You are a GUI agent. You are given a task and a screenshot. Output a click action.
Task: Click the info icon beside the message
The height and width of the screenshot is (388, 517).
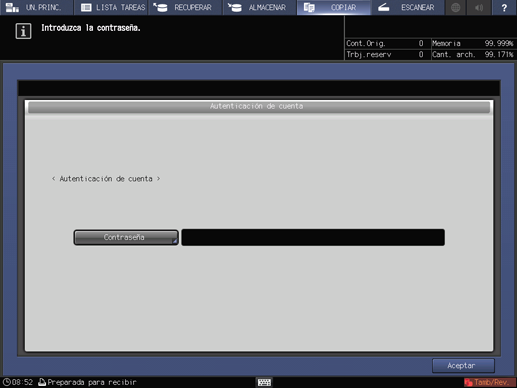click(23, 31)
